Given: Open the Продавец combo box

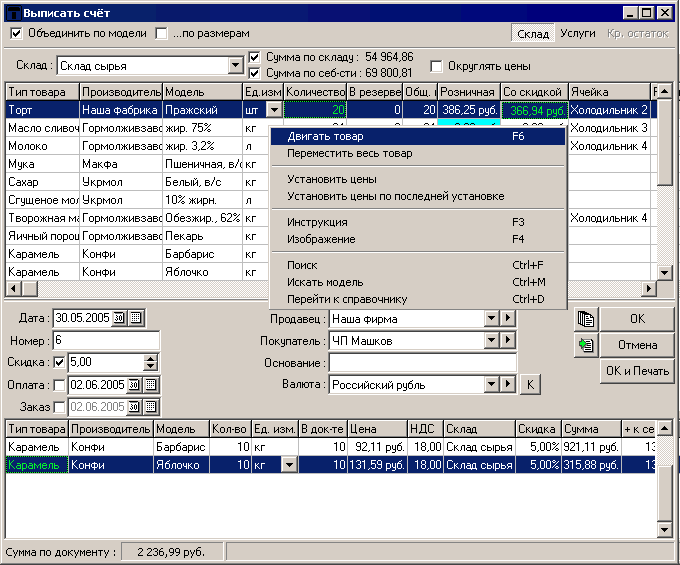Looking at the screenshot, I should click(x=491, y=319).
